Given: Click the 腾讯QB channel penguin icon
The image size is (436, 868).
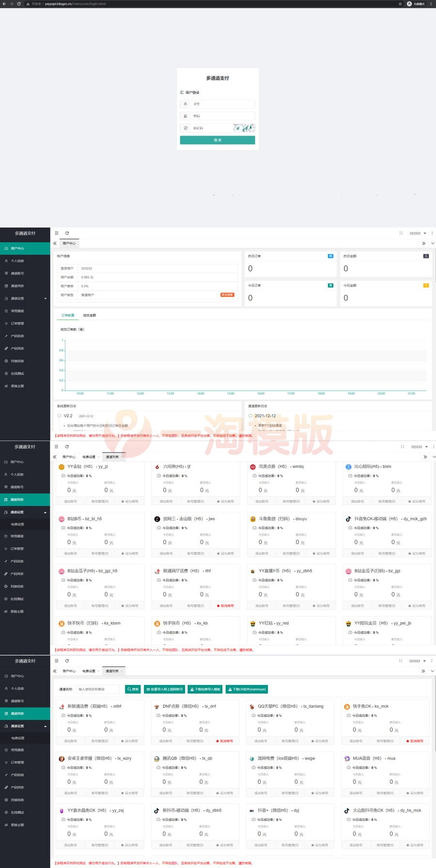Looking at the screenshot, I should pos(157,759).
